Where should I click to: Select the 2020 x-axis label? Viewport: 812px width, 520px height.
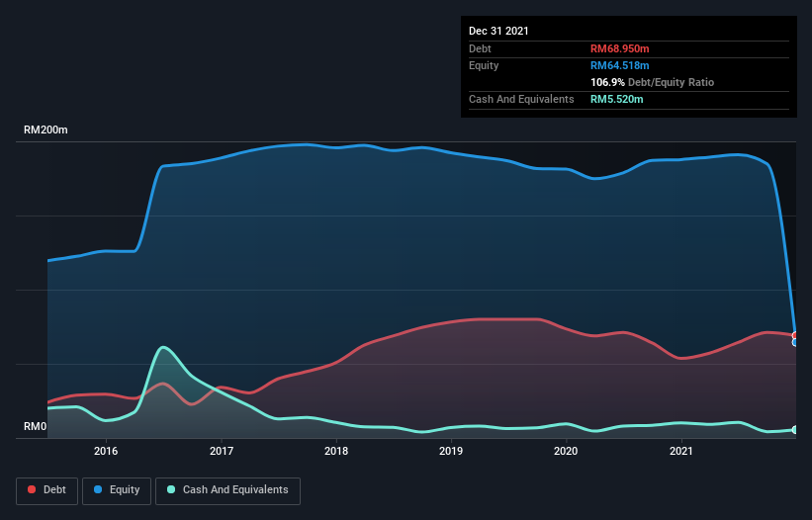(x=566, y=451)
